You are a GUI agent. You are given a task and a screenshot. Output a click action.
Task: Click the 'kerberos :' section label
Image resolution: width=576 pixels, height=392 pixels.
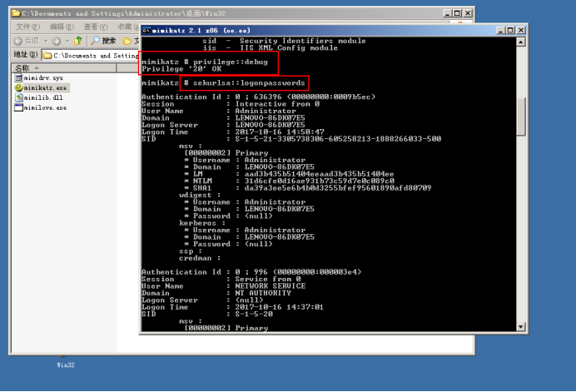click(202, 223)
